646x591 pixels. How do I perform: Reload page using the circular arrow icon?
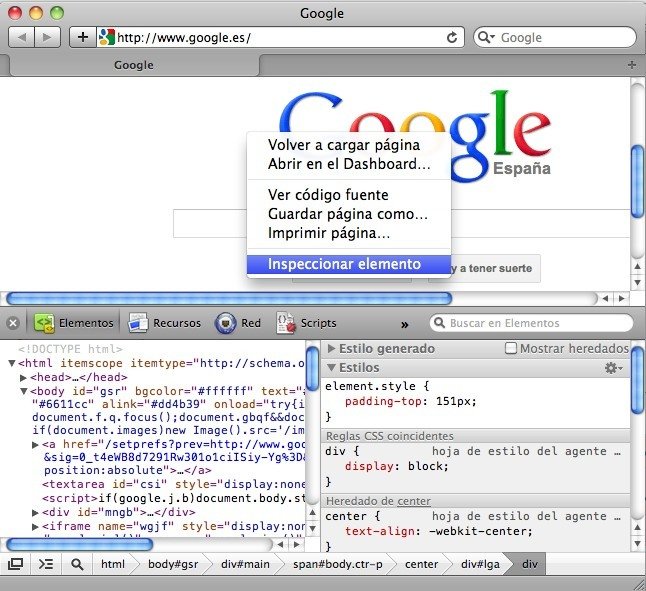tap(452, 37)
